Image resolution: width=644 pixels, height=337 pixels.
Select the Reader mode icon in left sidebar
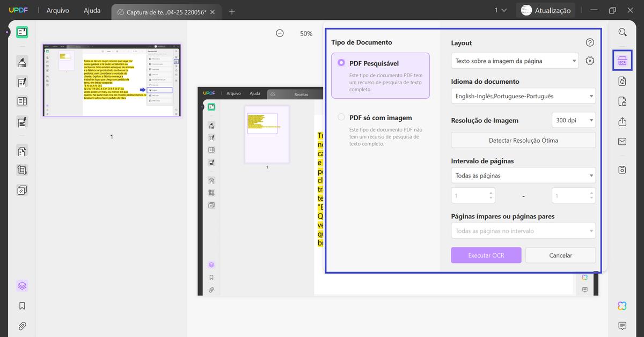click(x=21, y=32)
